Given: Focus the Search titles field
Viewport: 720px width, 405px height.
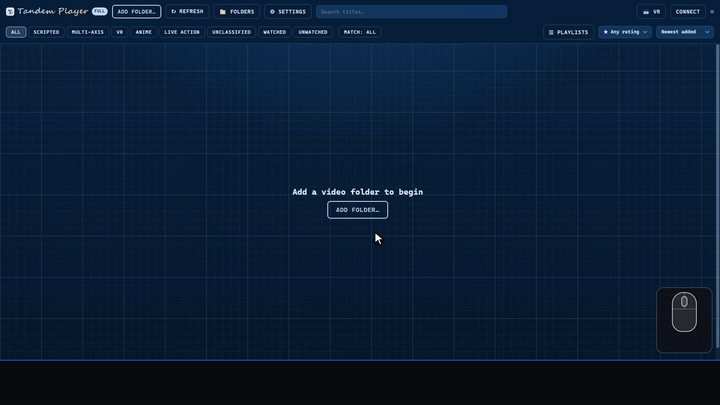Looking at the screenshot, I should tap(411, 11).
